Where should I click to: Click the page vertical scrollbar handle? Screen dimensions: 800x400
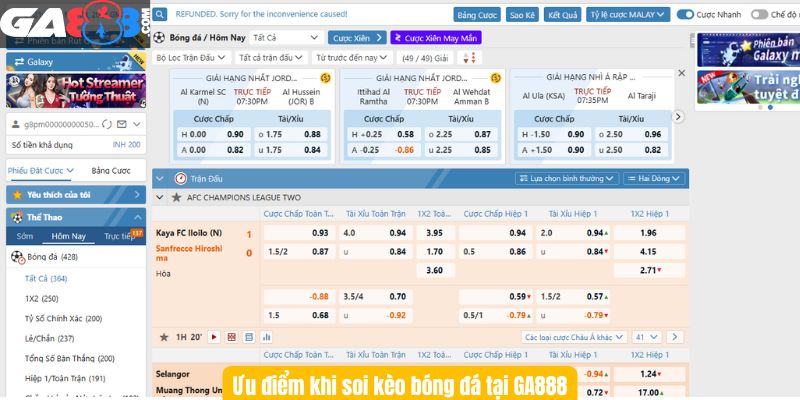[x=692, y=40]
